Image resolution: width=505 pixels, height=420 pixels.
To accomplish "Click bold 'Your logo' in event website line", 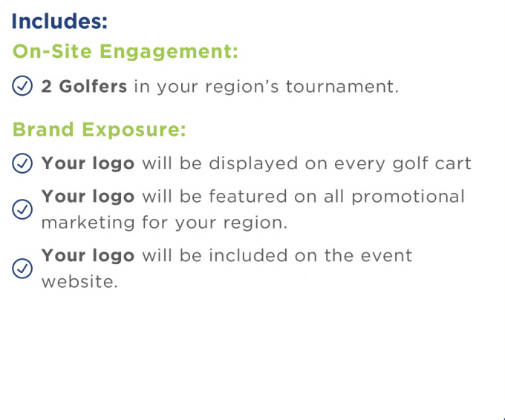I will pos(88,256).
